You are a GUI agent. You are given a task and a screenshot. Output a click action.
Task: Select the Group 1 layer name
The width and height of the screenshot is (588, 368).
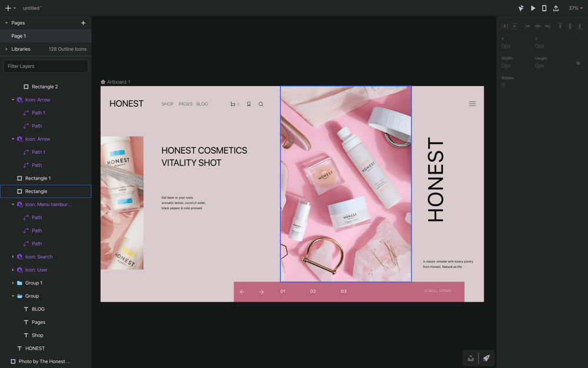[34, 283]
